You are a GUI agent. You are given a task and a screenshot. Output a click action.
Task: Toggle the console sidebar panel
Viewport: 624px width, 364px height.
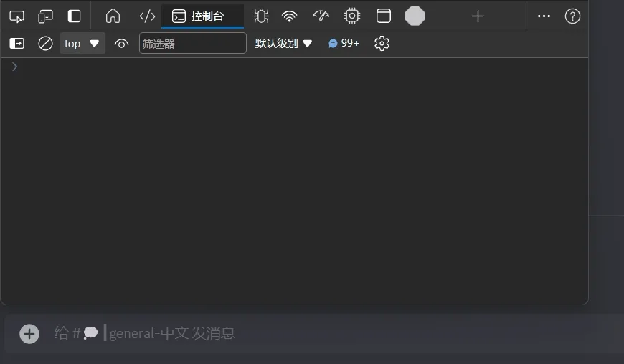[x=16, y=44]
